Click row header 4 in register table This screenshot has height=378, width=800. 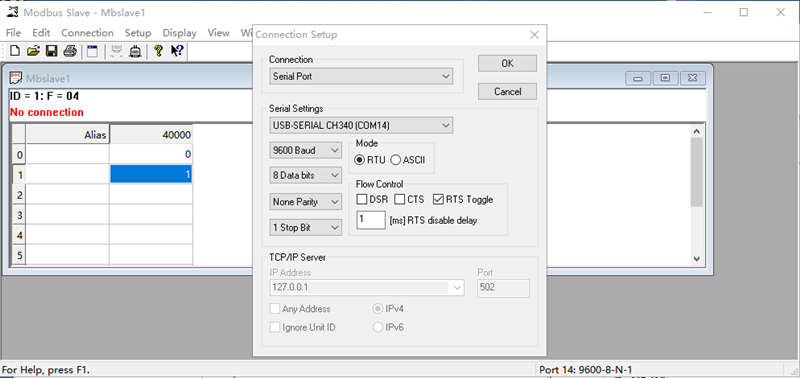coord(19,235)
